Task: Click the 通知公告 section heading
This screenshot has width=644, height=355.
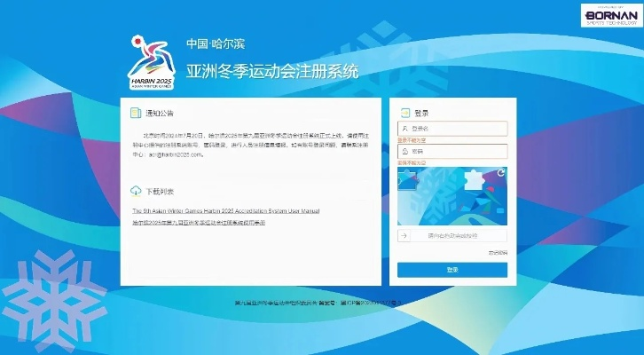Action: tap(160, 114)
